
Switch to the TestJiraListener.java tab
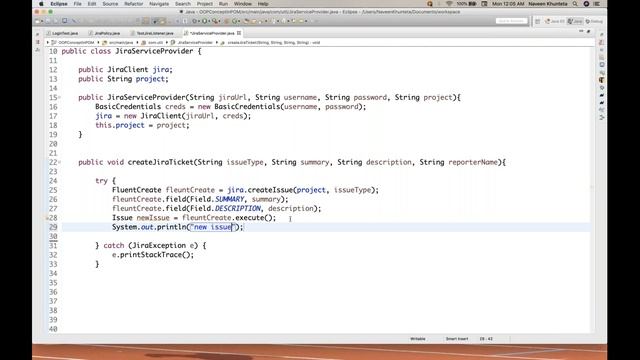click(152, 33)
